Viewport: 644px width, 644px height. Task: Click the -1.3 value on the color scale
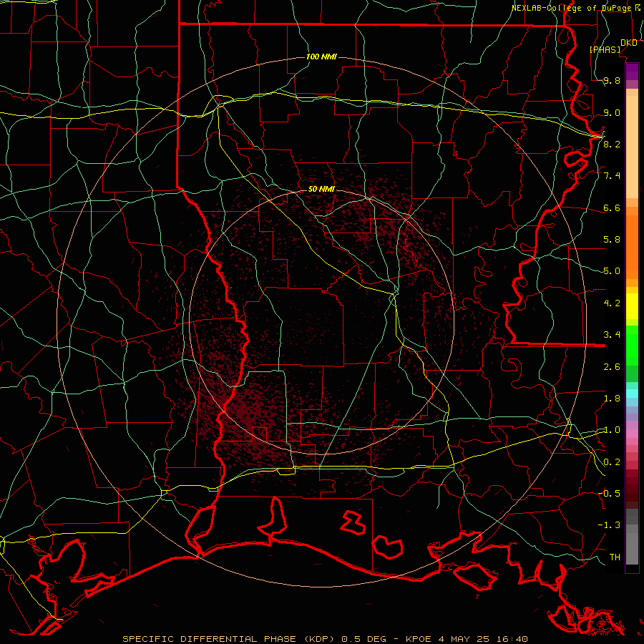point(609,525)
